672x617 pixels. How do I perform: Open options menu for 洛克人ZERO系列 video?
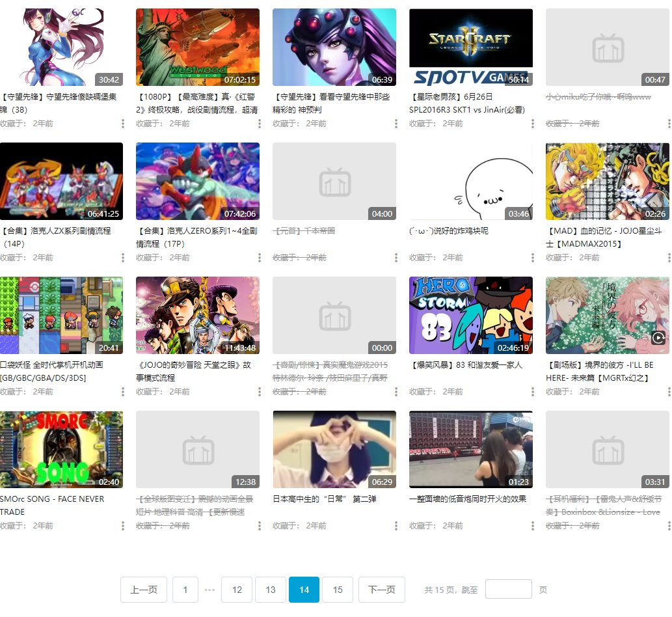[260, 258]
